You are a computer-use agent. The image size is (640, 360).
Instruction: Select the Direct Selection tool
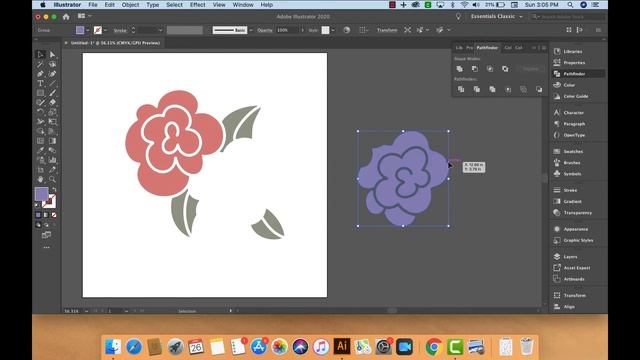pyautogui.click(x=53, y=55)
